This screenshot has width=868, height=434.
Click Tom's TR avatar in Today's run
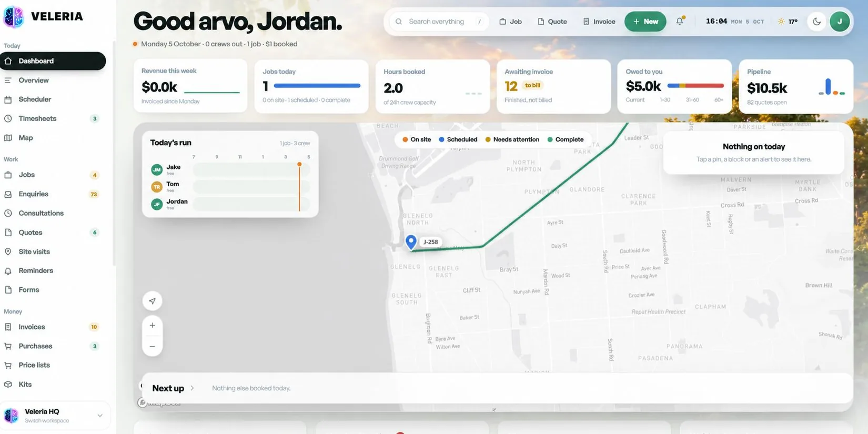pos(157,187)
